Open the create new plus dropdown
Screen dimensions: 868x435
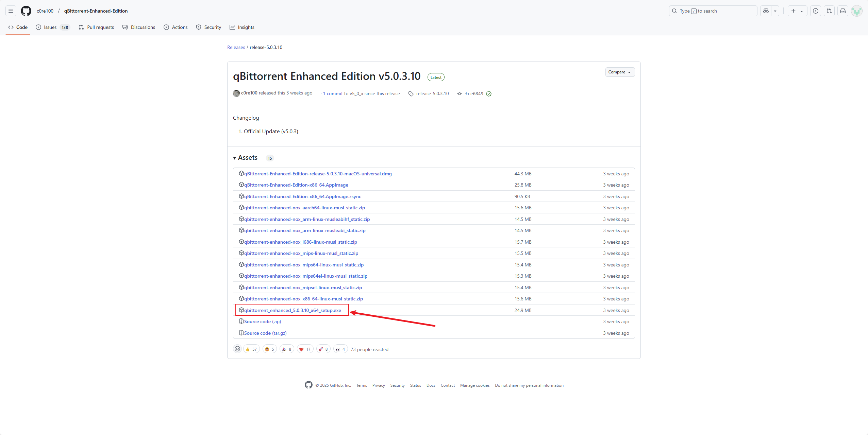pyautogui.click(x=797, y=11)
